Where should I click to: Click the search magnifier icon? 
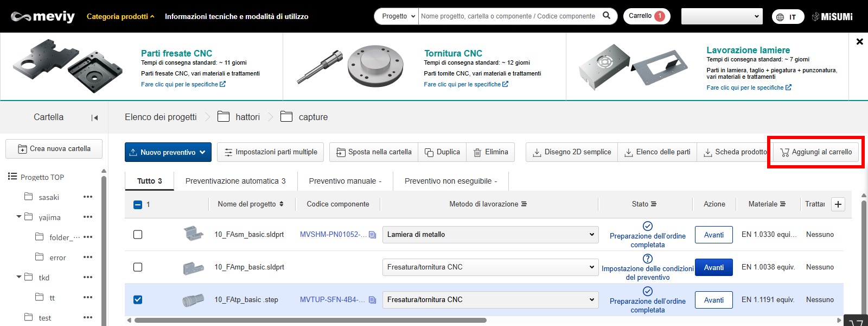pos(607,16)
